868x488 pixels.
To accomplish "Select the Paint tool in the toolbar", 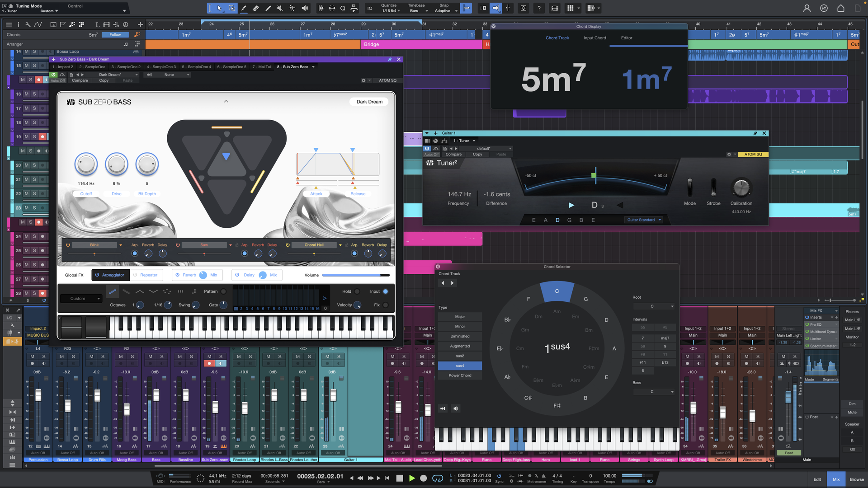I will 244,8.
